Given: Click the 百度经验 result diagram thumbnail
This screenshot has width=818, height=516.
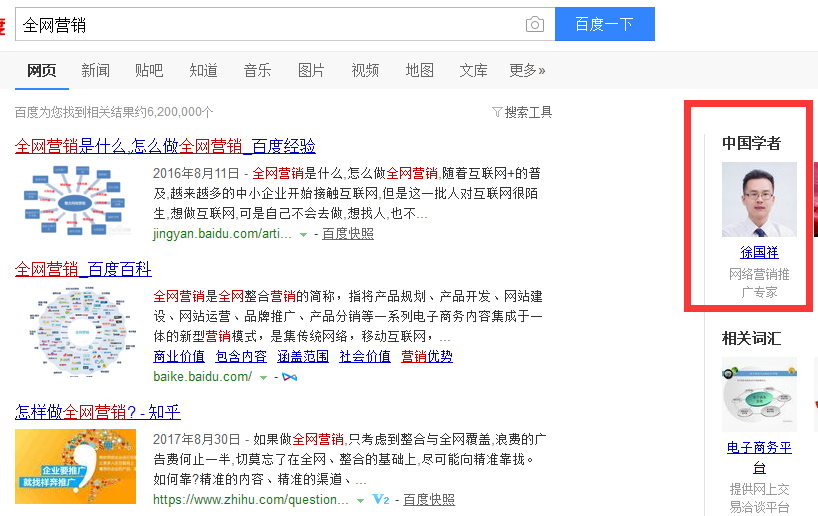Looking at the screenshot, I should pyautogui.click(x=75, y=201).
